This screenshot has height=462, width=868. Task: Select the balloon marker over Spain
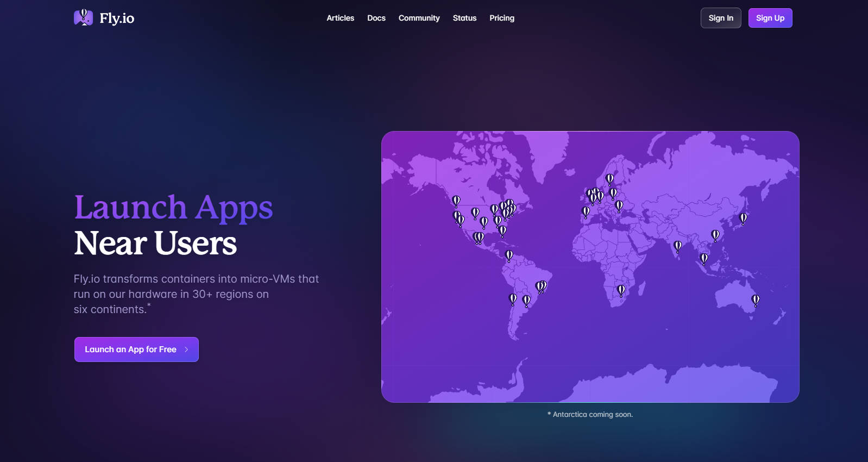[586, 211]
